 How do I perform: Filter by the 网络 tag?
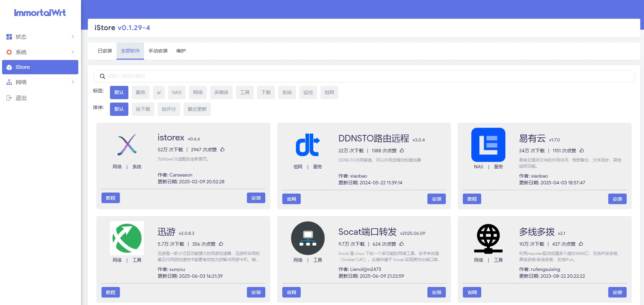point(198,92)
